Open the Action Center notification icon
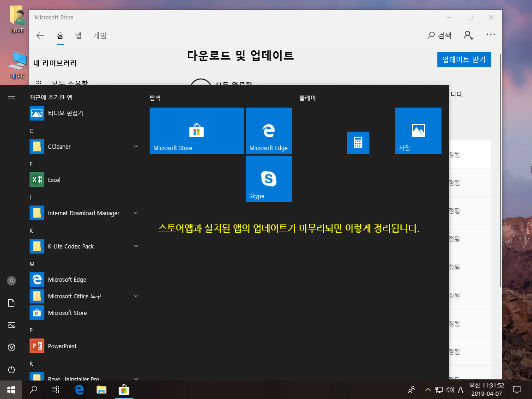The image size is (532, 399). click(517, 390)
